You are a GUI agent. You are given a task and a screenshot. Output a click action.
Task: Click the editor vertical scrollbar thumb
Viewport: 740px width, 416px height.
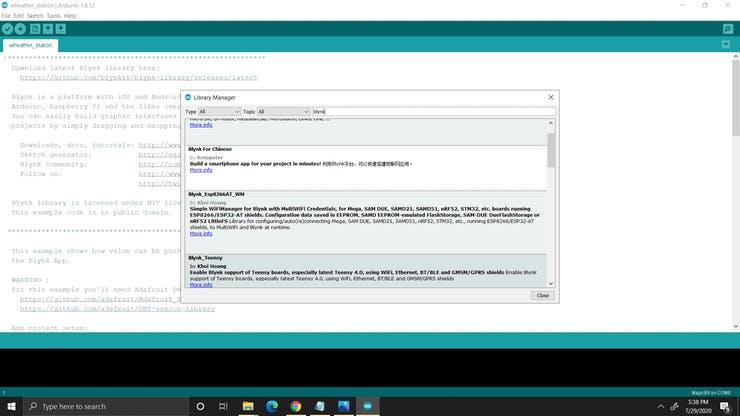pos(736,97)
